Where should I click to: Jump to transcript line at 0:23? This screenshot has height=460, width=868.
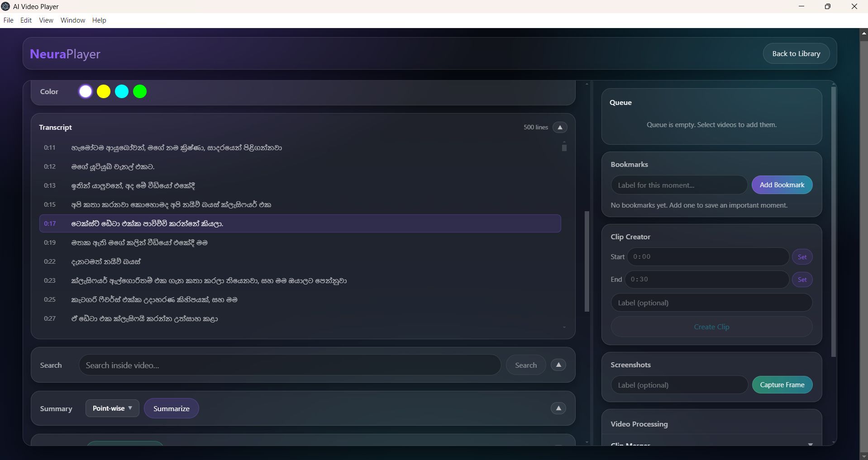(300, 281)
